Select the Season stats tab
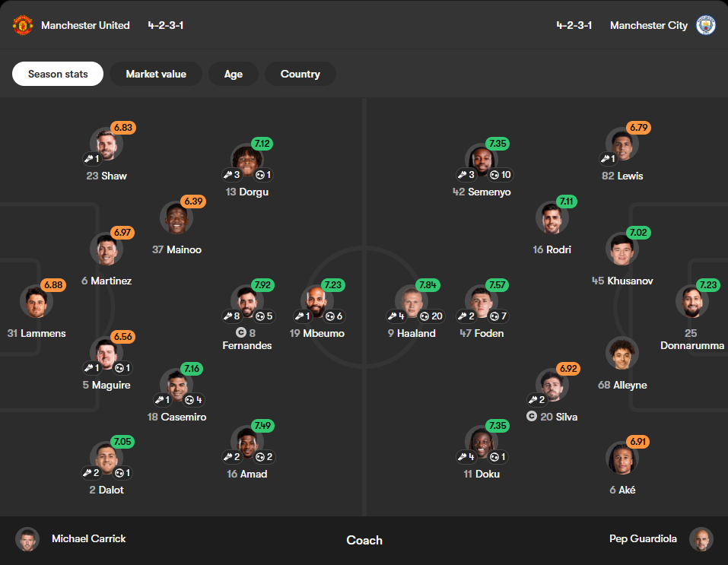The image size is (728, 565). [x=58, y=74]
